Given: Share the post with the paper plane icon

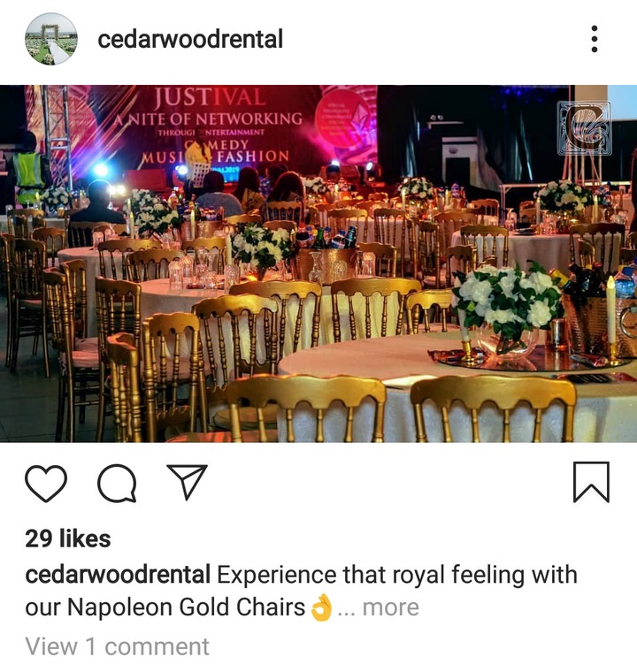Looking at the screenshot, I should coord(187,482).
